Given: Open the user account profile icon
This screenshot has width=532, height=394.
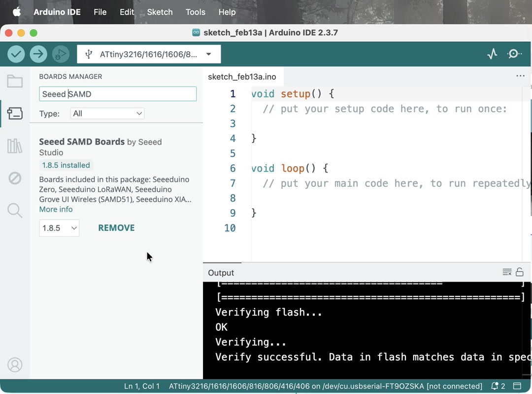Looking at the screenshot, I should click(x=15, y=365).
